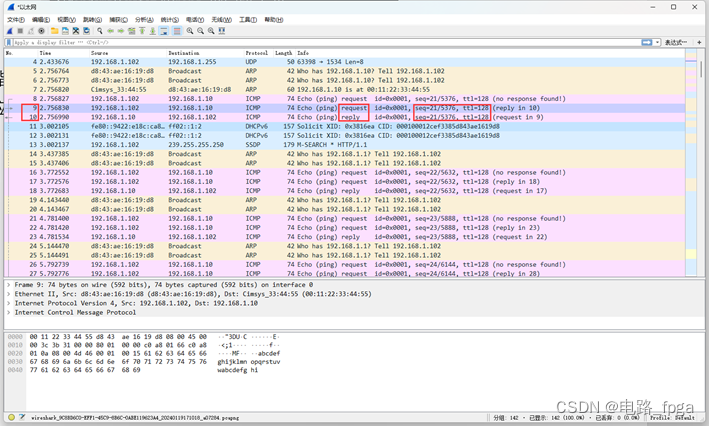Select packet 18 echo reply seq=22/5632

coord(345,190)
